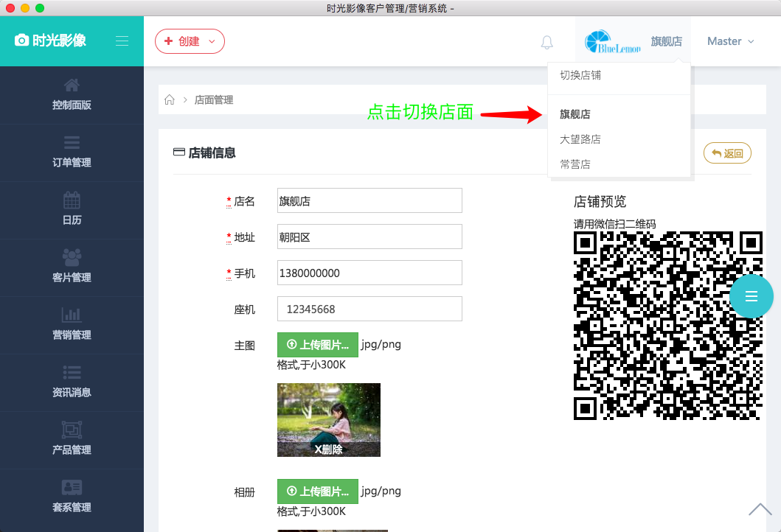Click 上传图片 button for 主图
This screenshot has height=532, width=781.
pyautogui.click(x=317, y=345)
